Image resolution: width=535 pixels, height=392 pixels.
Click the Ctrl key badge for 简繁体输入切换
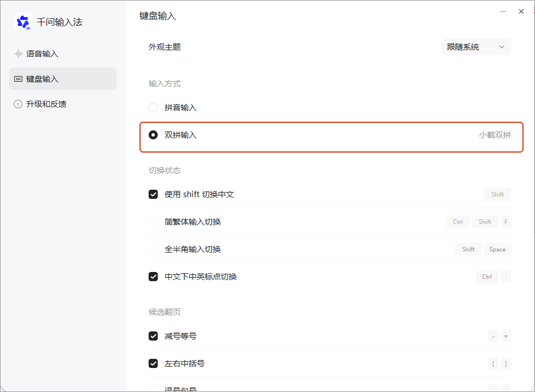(x=457, y=222)
